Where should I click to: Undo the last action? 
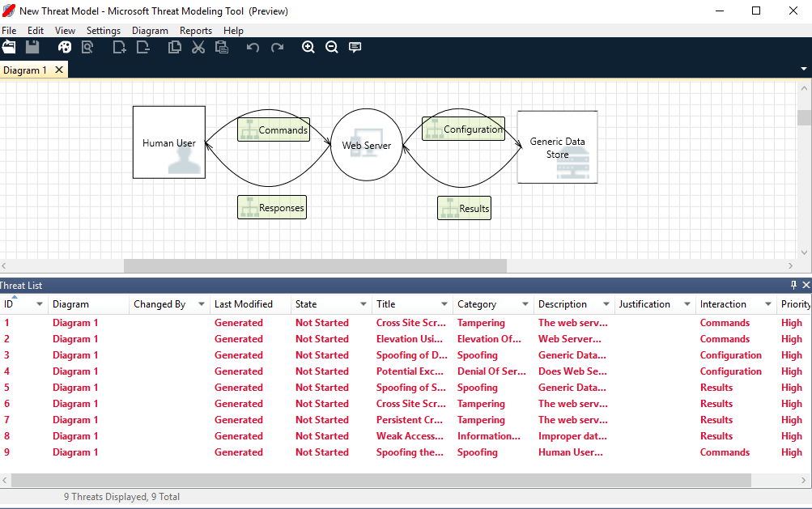coord(252,47)
